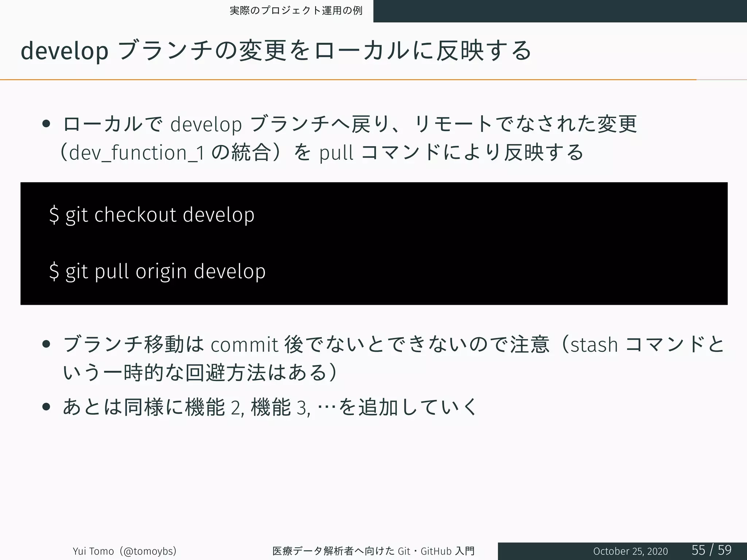Click the author name 'Yui Tomo (@tomoybs)'
This screenshot has height=560, width=747.
(125, 551)
